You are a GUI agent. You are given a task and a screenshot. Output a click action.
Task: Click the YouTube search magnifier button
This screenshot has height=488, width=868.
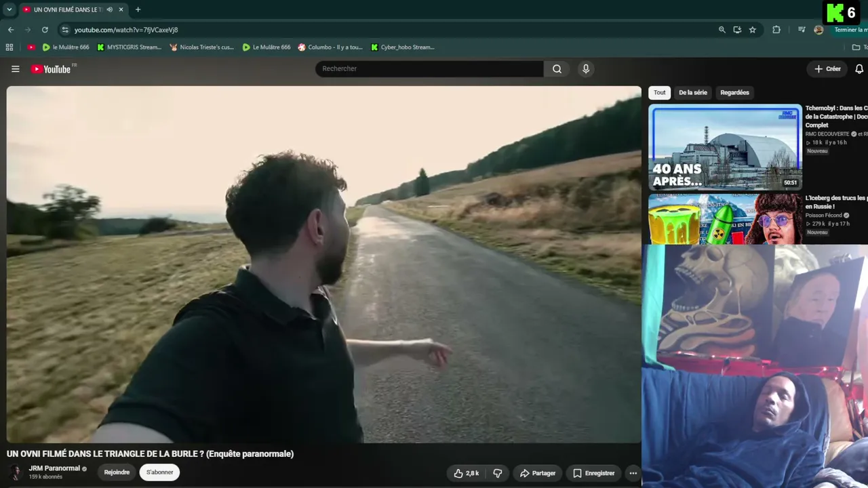(557, 68)
